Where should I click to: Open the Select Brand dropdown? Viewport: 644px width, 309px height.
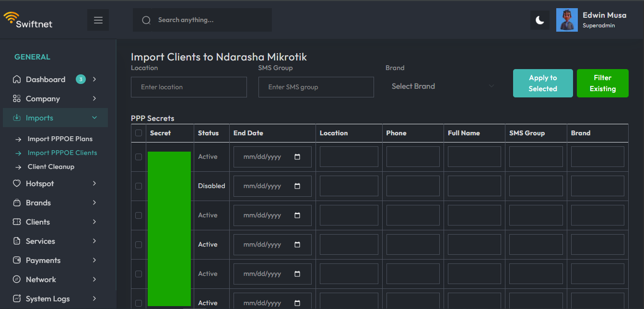click(442, 86)
